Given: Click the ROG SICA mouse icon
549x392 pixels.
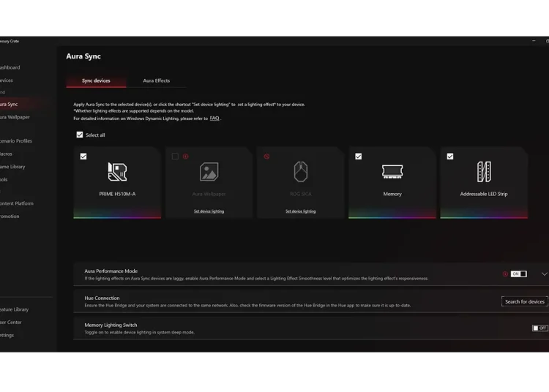Looking at the screenshot, I should click(x=301, y=172).
